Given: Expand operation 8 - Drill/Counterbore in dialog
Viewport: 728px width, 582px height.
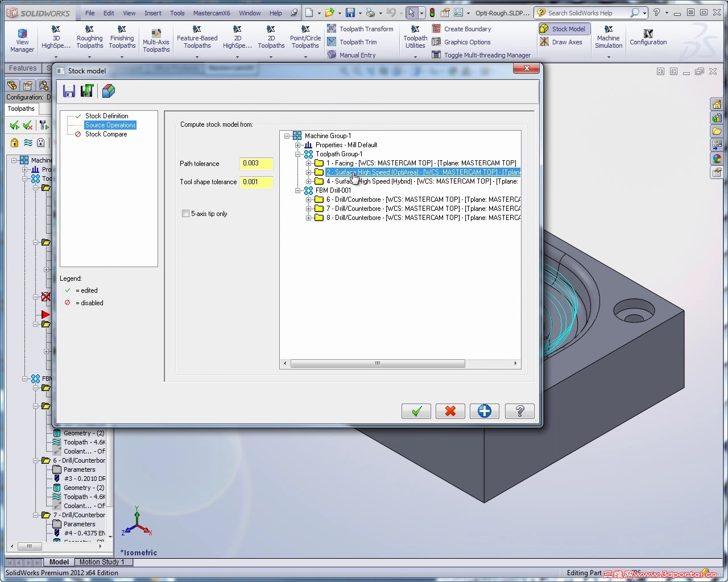Looking at the screenshot, I should tap(308, 218).
